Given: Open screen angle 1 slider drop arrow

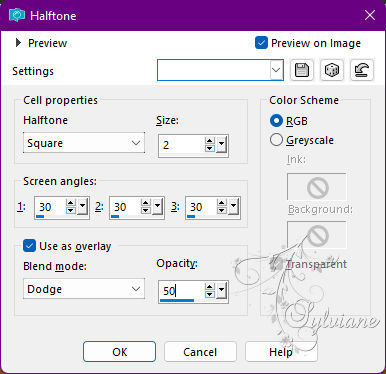Looking at the screenshot, I should click(x=82, y=207).
